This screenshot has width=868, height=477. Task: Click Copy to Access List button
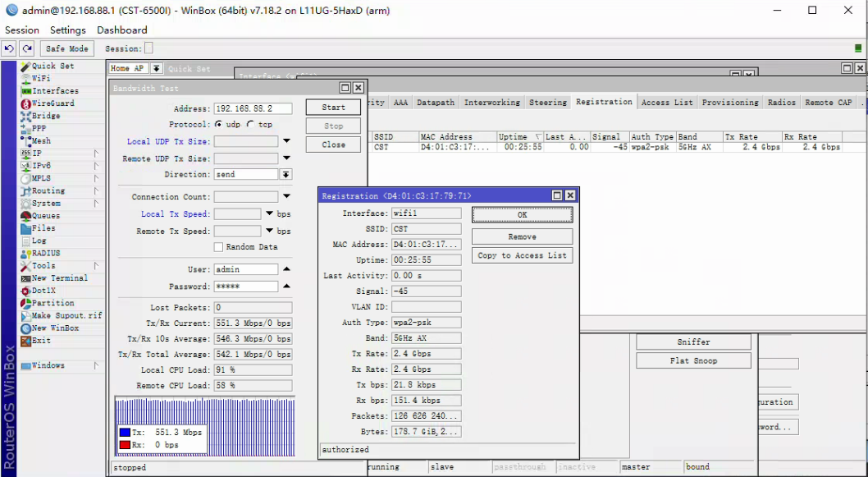coord(522,255)
